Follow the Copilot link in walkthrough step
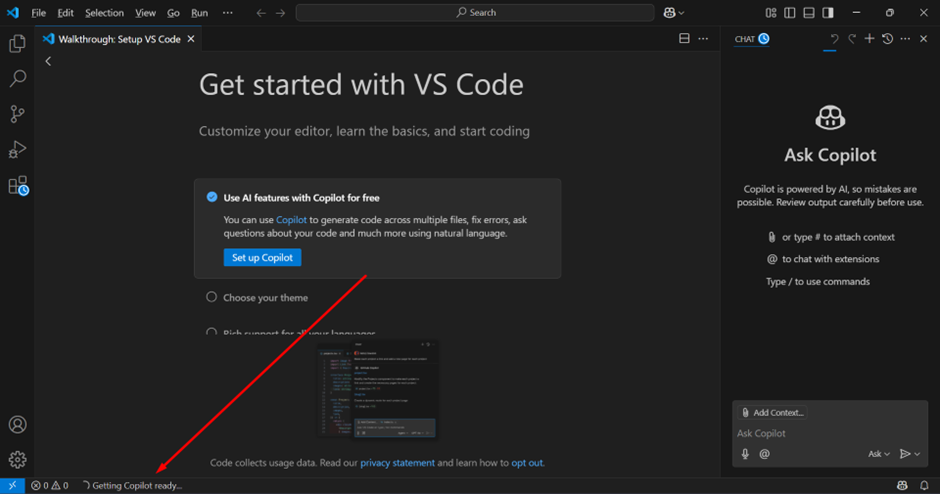The width and height of the screenshot is (940, 494). tap(291, 219)
